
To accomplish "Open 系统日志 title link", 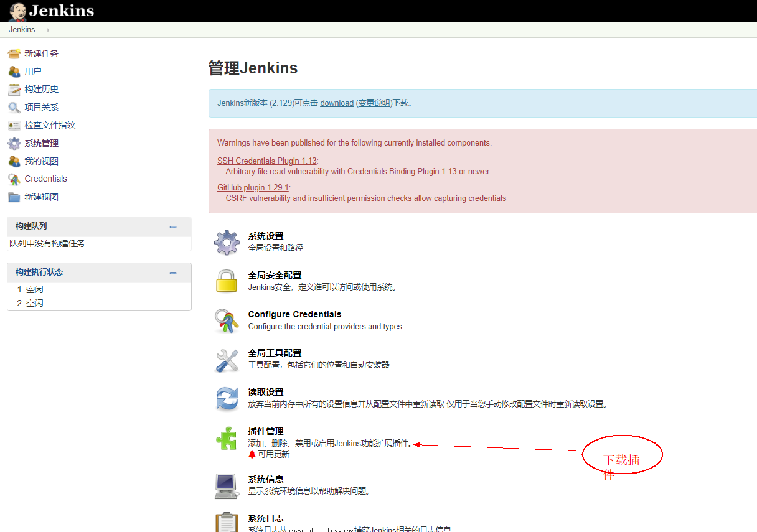I will [266, 519].
